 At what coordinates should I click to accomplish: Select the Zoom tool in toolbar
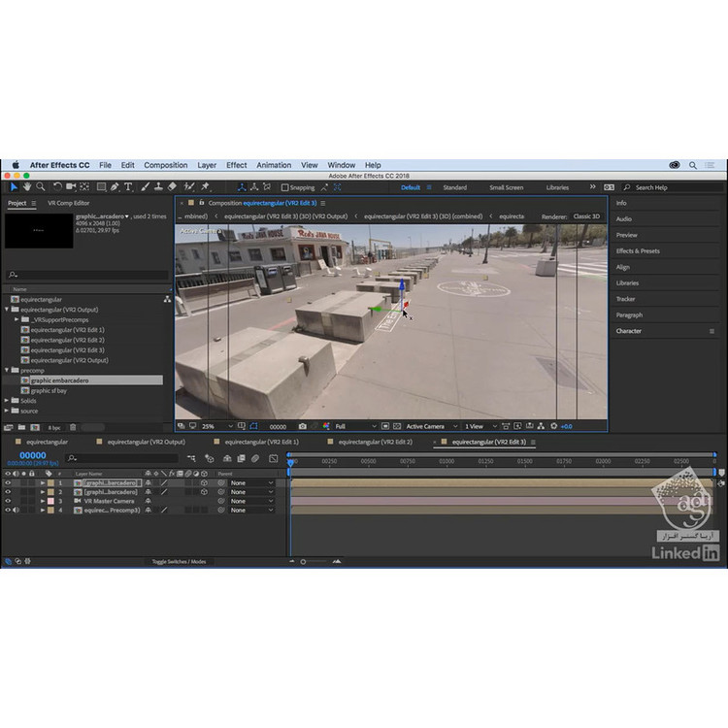40,186
